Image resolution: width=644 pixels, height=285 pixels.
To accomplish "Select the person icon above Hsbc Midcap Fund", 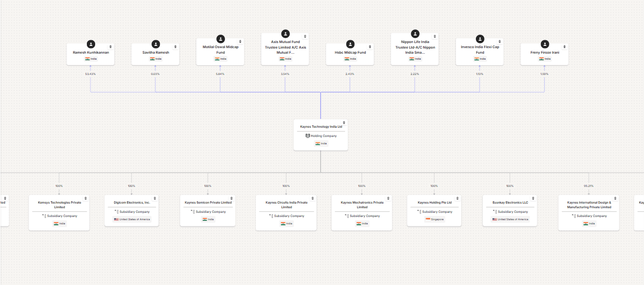I will pyautogui.click(x=350, y=43).
